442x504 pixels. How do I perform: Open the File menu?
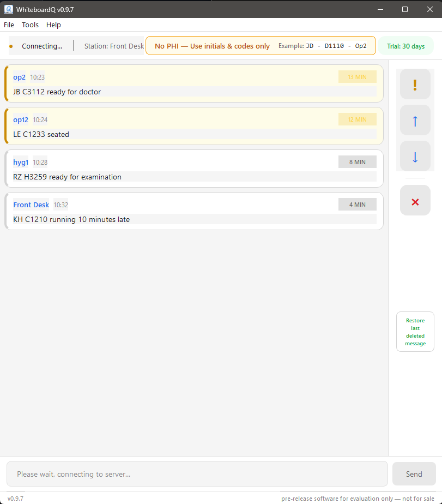point(9,25)
